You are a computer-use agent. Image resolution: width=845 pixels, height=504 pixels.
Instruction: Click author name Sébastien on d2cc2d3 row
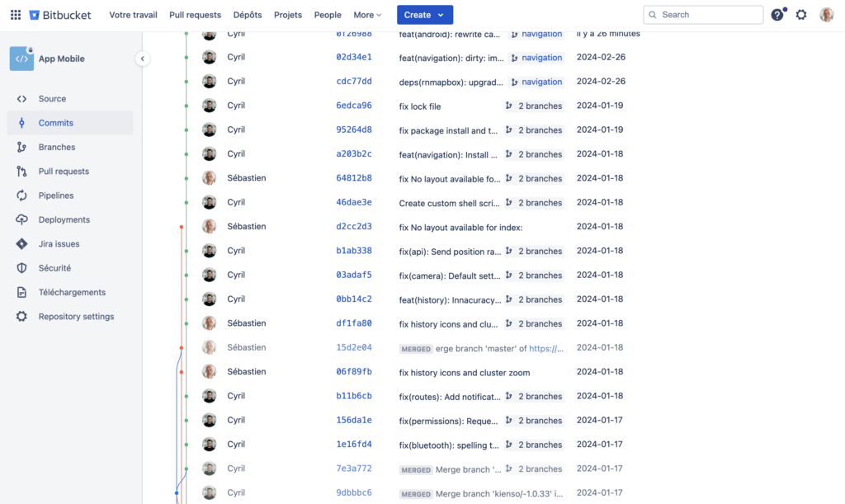coord(246,227)
